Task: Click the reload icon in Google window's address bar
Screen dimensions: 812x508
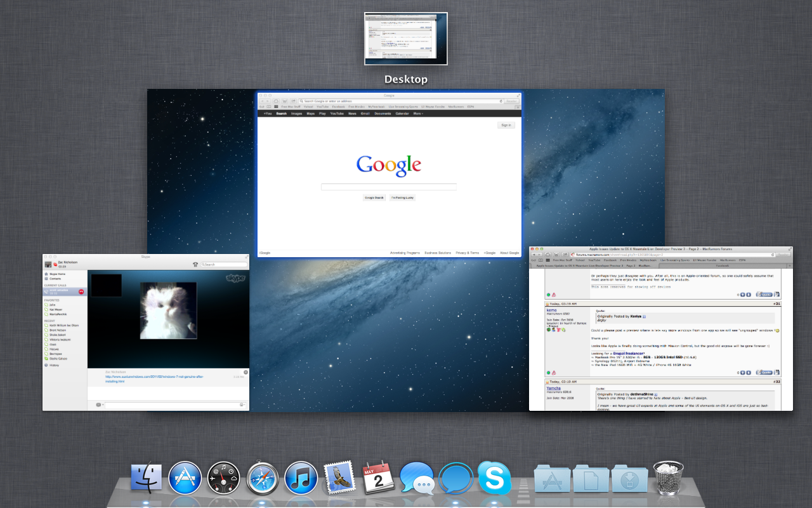Action: pyautogui.click(x=501, y=101)
